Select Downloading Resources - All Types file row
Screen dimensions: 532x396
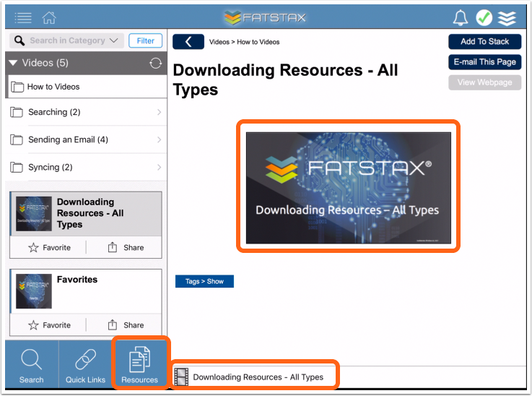255,377
